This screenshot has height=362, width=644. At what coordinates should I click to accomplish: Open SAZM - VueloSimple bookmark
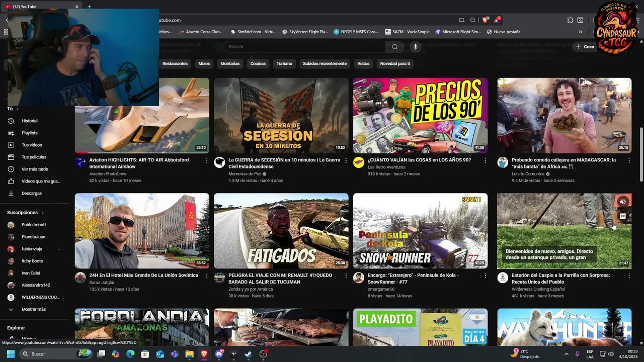[x=408, y=32]
